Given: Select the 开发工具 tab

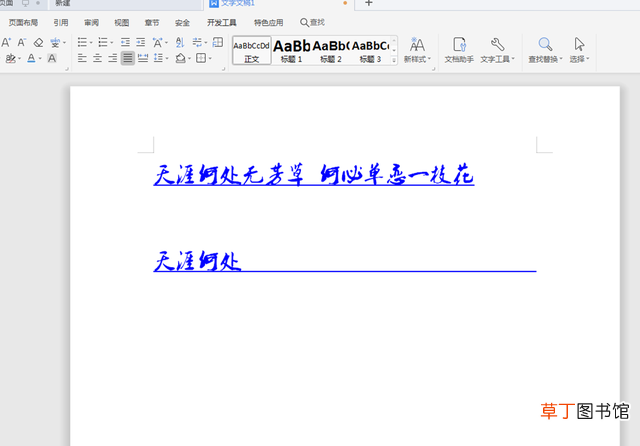Looking at the screenshot, I should click(222, 23).
